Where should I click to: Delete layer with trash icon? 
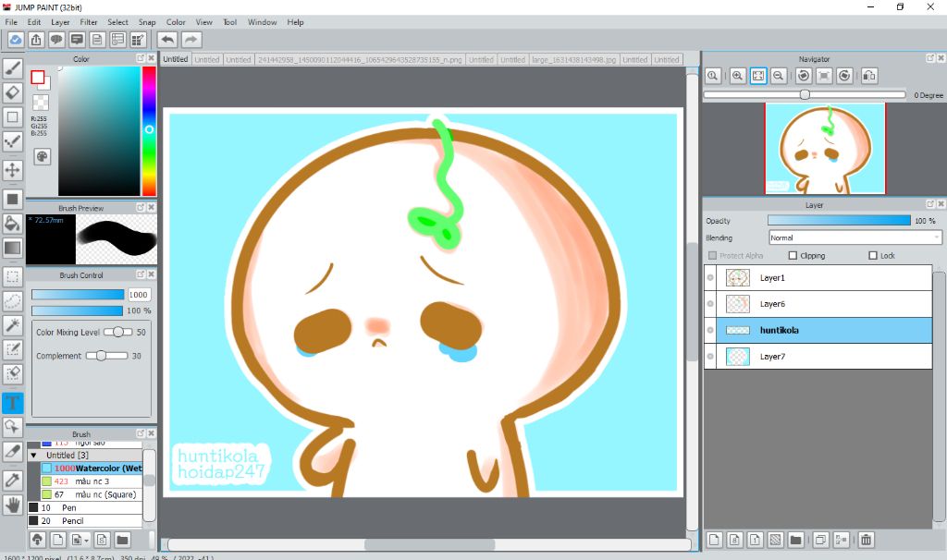coord(866,540)
